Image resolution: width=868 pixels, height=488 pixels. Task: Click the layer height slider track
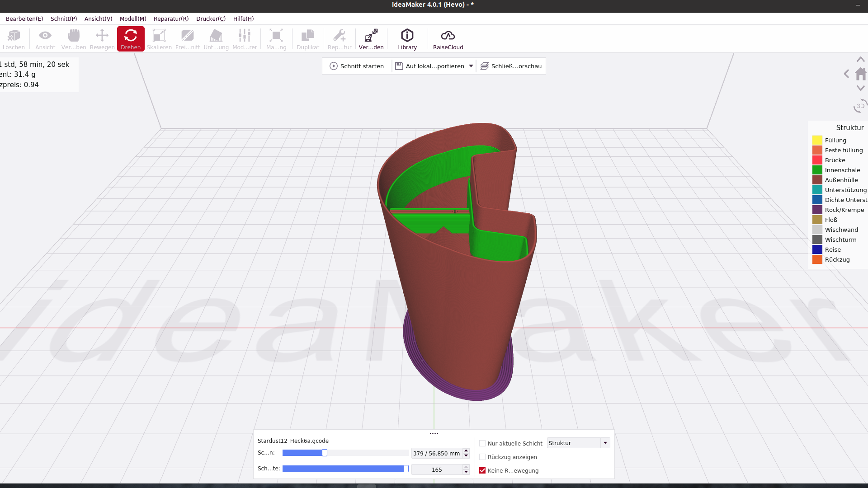(366, 453)
